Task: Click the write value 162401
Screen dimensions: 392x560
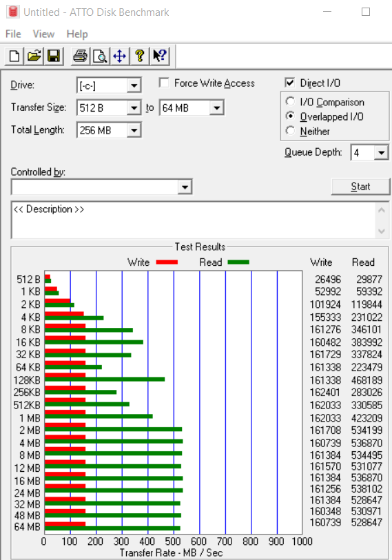Action: pyautogui.click(x=326, y=392)
